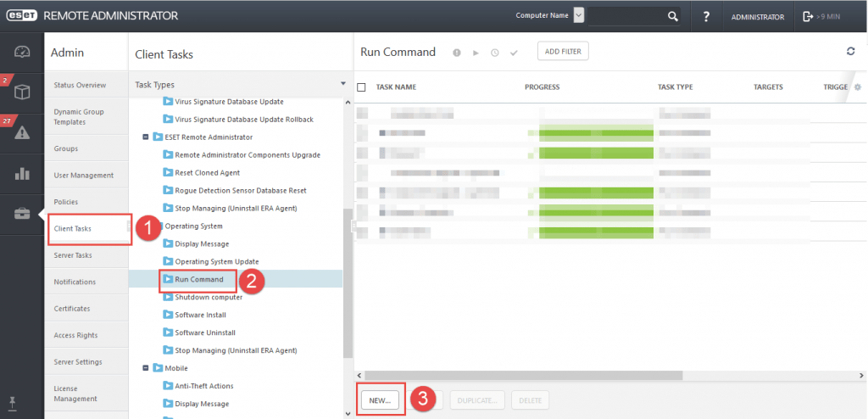The width and height of the screenshot is (868, 419).
Task: Click the ESET logo
Action: [x=21, y=16]
